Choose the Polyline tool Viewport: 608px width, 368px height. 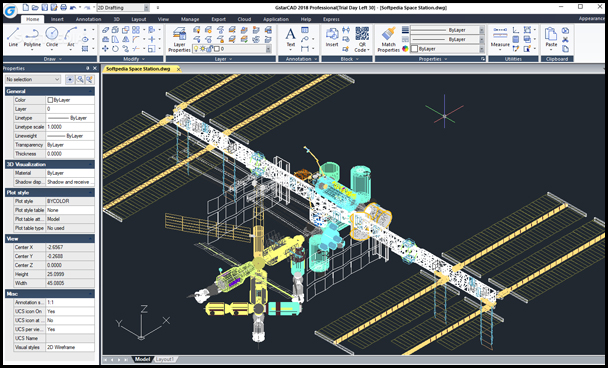coord(32,37)
